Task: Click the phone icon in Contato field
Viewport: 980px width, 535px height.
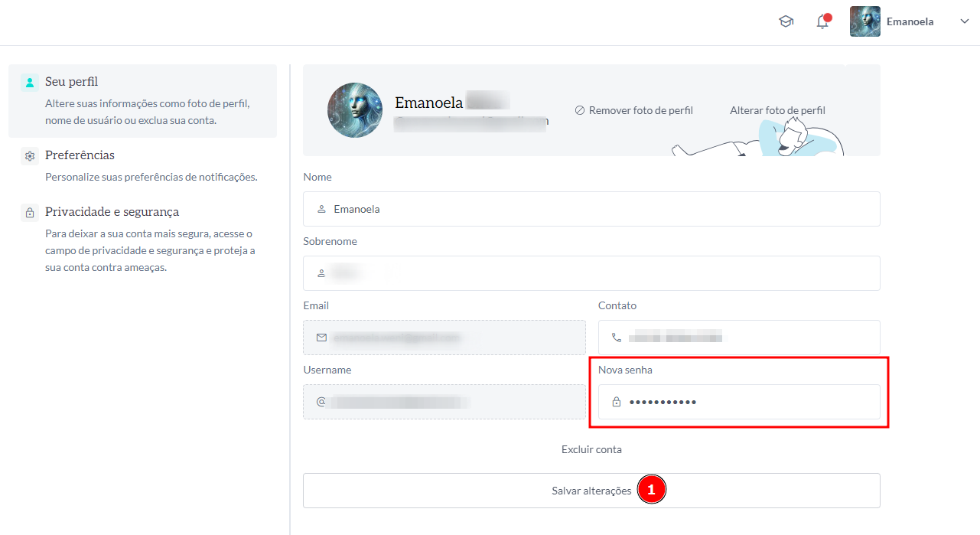Action: click(x=617, y=338)
